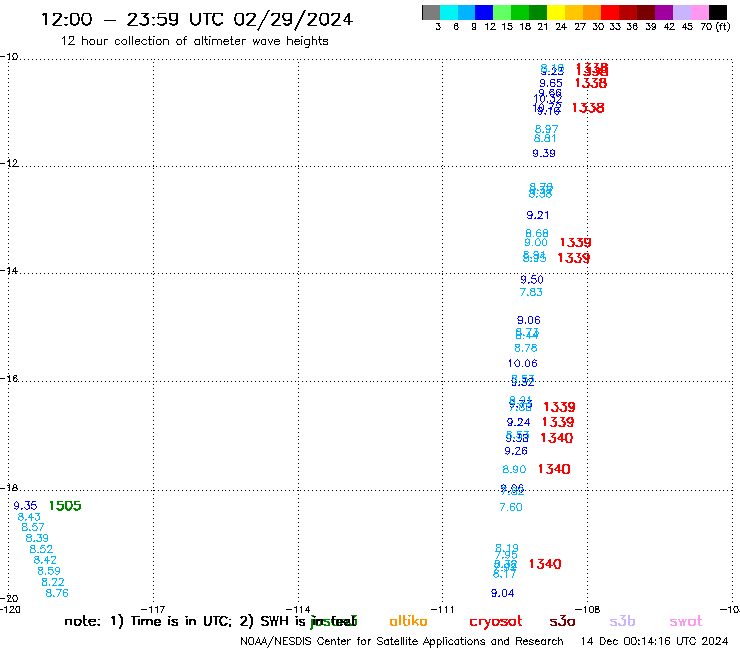
Task: Click wave height value 7.60
Action: pyautogui.click(x=511, y=507)
